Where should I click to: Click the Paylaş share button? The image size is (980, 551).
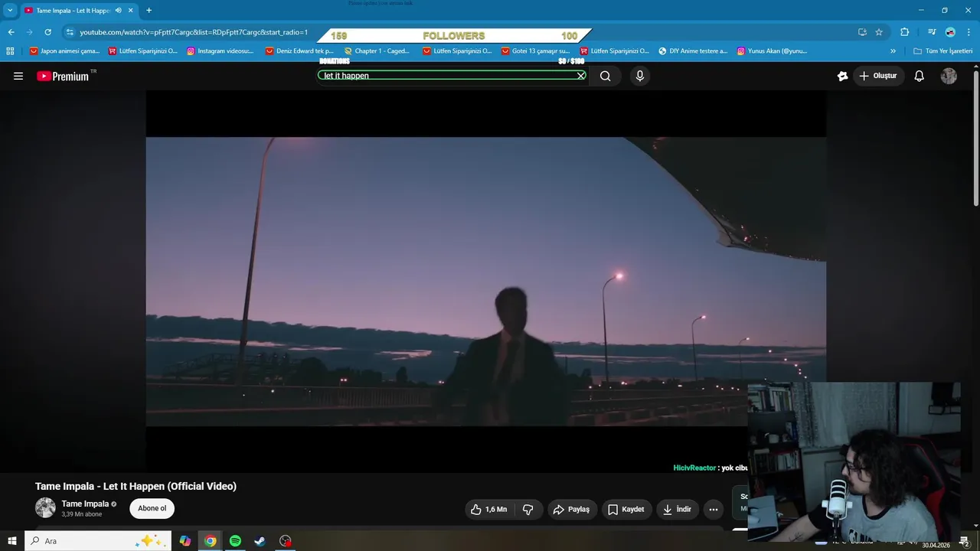572,509
